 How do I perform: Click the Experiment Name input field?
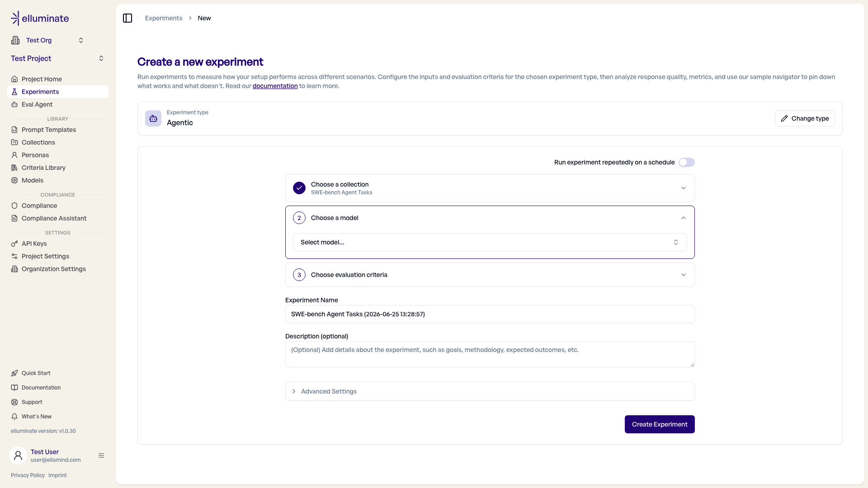[x=490, y=314]
